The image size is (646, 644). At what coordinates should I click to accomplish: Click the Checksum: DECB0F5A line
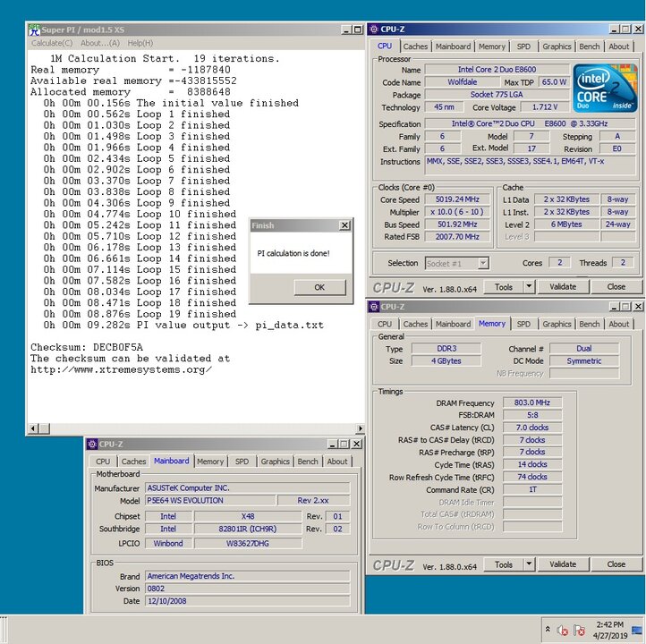click(87, 347)
